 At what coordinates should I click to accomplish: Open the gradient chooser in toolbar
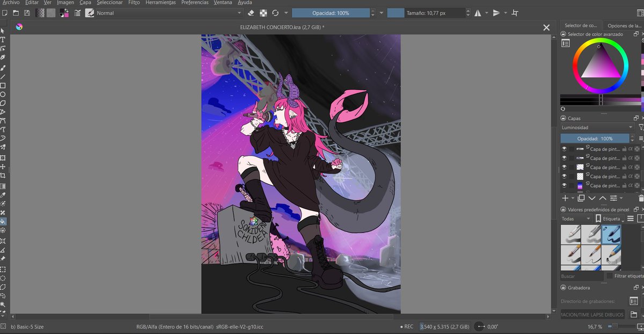click(x=40, y=13)
